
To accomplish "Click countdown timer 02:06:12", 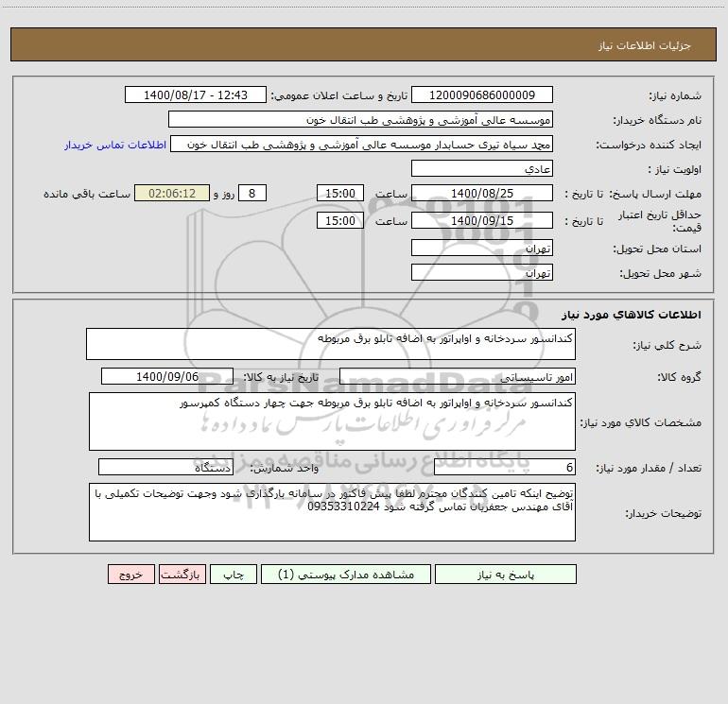I will 172,193.
